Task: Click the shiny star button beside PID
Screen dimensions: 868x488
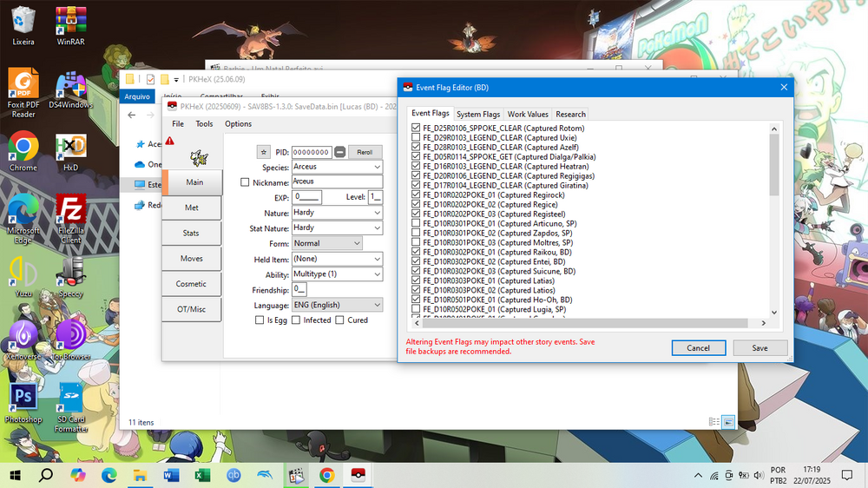Action: 264,152
